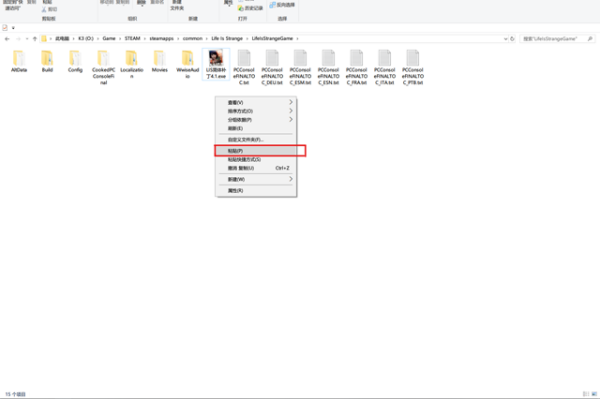Expand the Sort by (O) submenu

click(256, 111)
